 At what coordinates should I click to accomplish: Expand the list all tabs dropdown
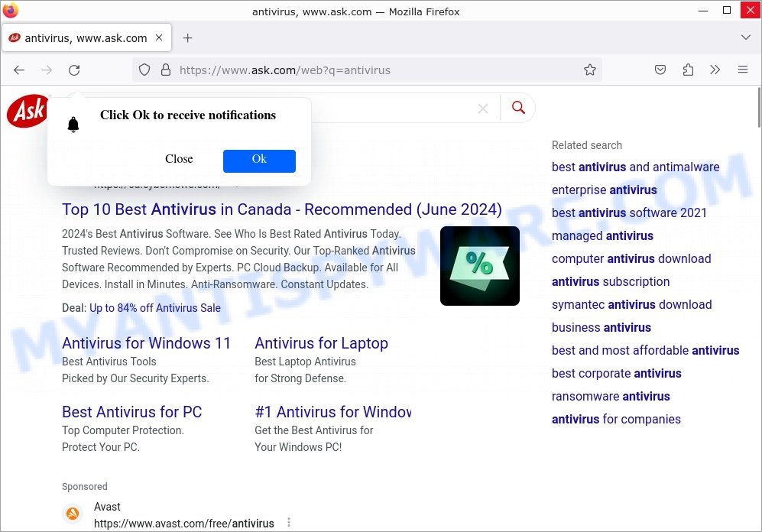[x=745, y=37]
